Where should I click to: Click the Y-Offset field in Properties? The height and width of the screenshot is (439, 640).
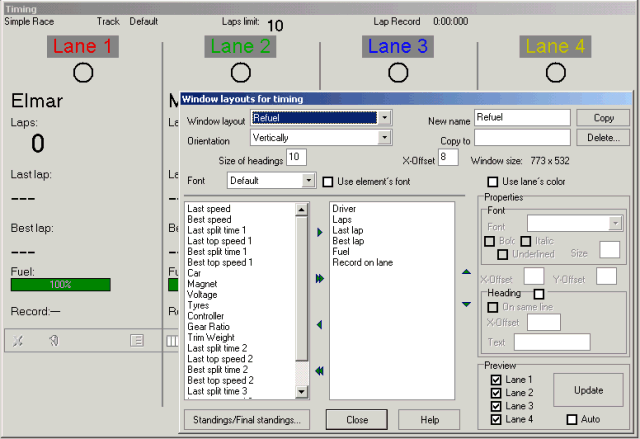(x=606, y=276)
